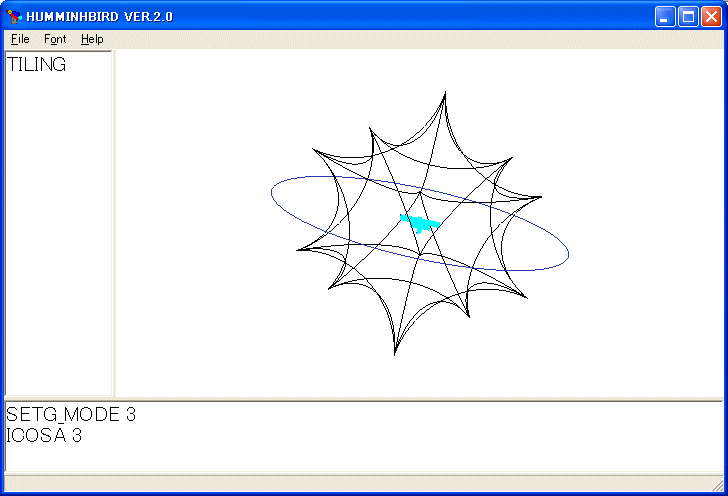Image resolution: width=728 pixels, height=496 pixels.
Task: Open the File menu
Action: [x=20, y=39]
